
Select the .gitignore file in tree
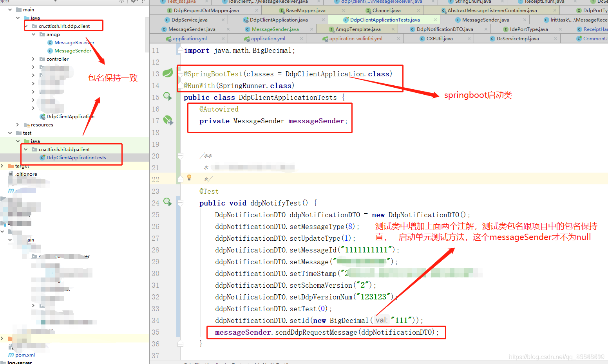pos(26,174)
